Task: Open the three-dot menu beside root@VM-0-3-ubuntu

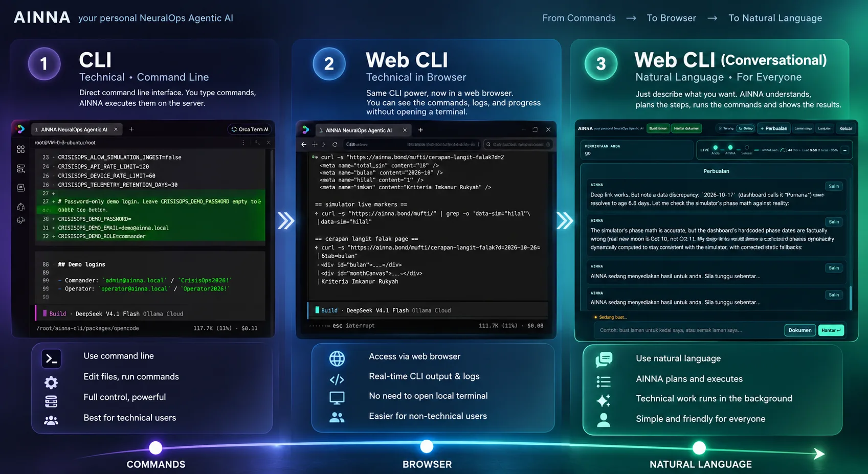Action: pyautogui.click(x=243, y=143)
